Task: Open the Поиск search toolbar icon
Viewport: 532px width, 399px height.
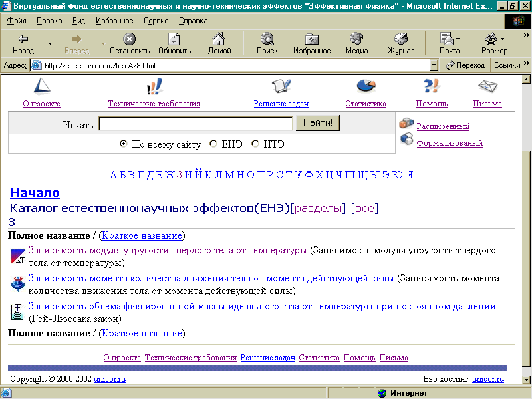Action: tap(267, 39)
